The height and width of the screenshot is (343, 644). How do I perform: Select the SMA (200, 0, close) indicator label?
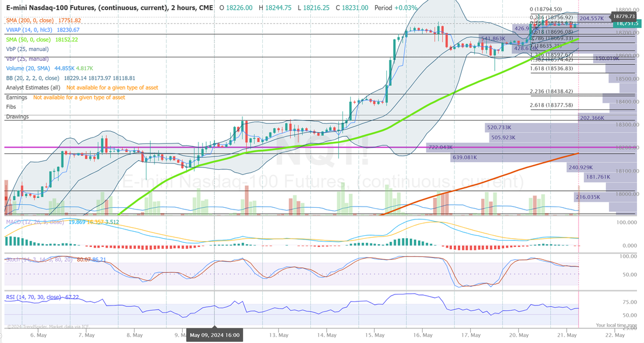pos(31,20)
